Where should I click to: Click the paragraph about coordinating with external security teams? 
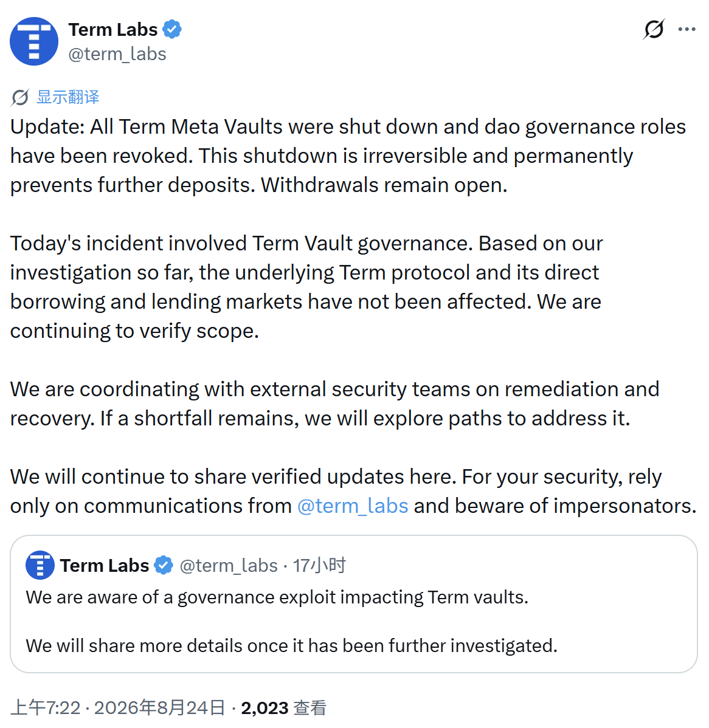[x=334, y=403]
